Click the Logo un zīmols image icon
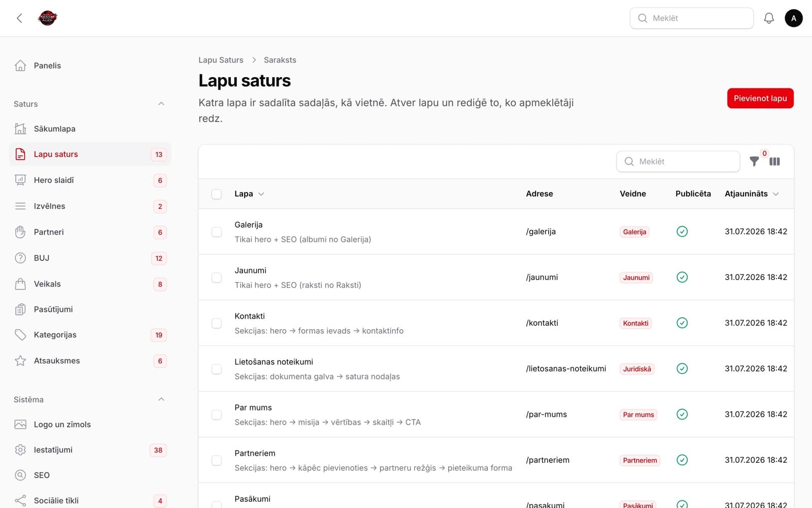Viewport: 812px width, 508px height. (x=20, y=424)
